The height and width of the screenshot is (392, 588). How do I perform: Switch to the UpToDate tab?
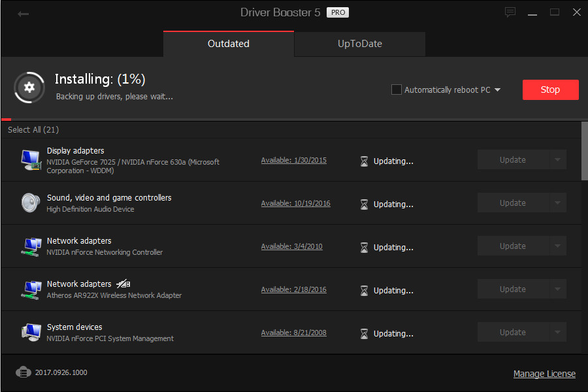[x=359, y=43]
